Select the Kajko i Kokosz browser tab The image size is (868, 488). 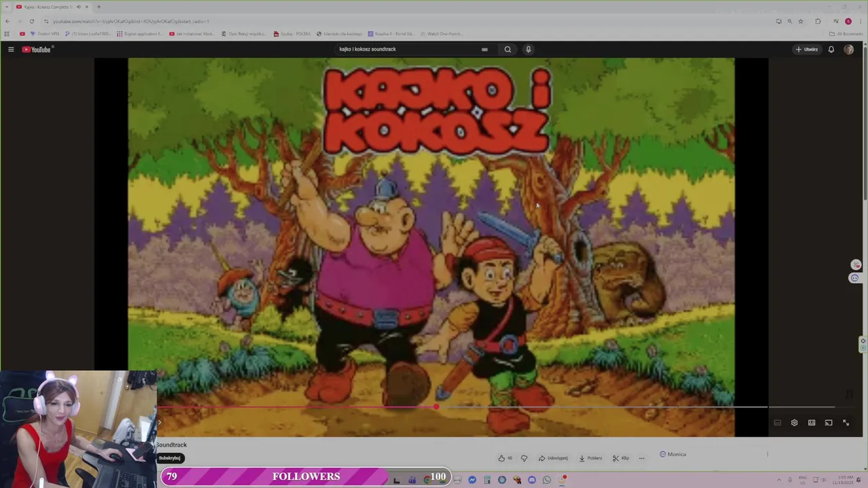[52, 7]
